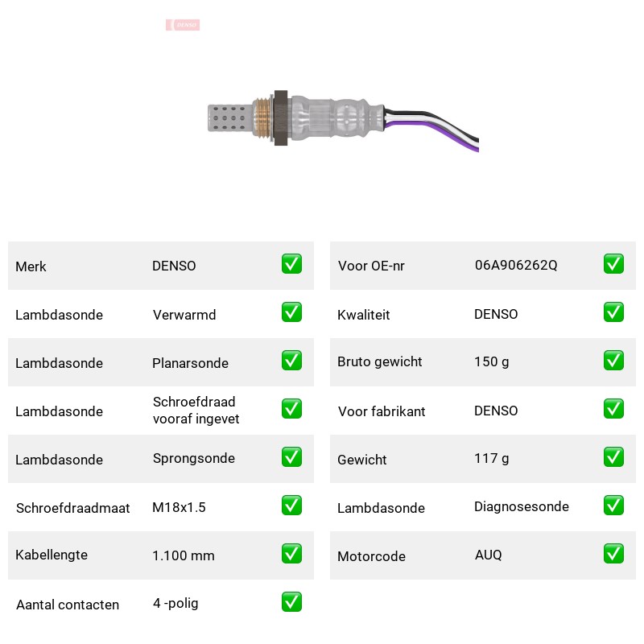This screenshot has height=644, width=644.
Task: Click the green check for M18x1.5 thread size
Action: coord(291,506)
